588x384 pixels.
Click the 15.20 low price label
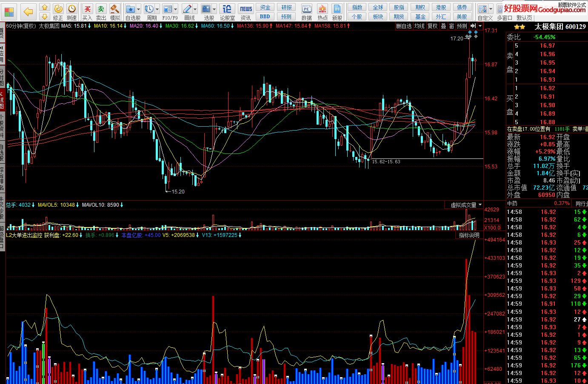[178, 192]
